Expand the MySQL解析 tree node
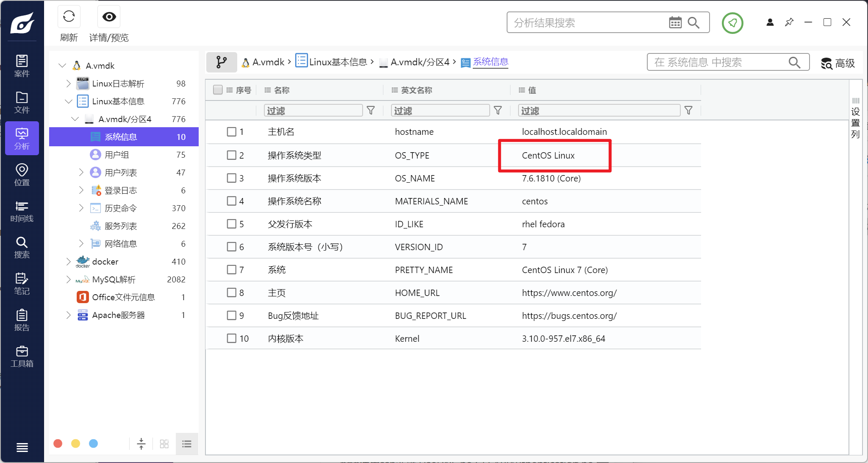 point(68,279)
